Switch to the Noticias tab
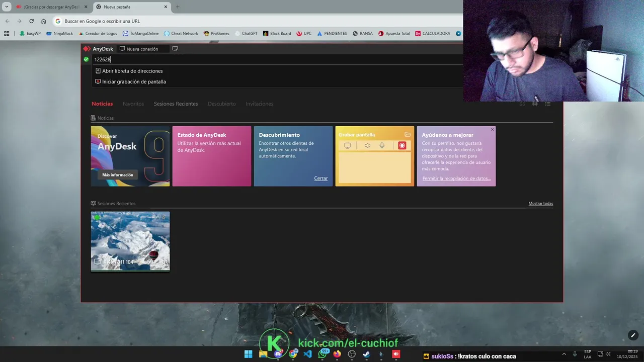 102,104
